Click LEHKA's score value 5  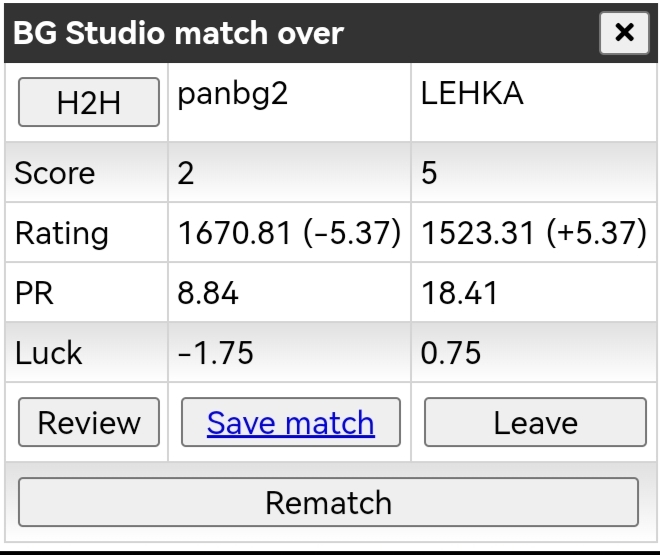(429, 173)
